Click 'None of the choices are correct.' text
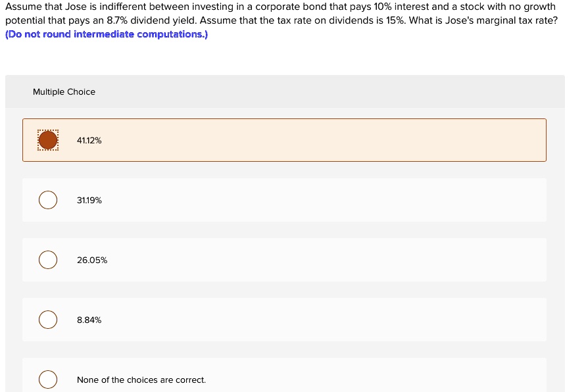586x392 pixels. coord(141,380)
